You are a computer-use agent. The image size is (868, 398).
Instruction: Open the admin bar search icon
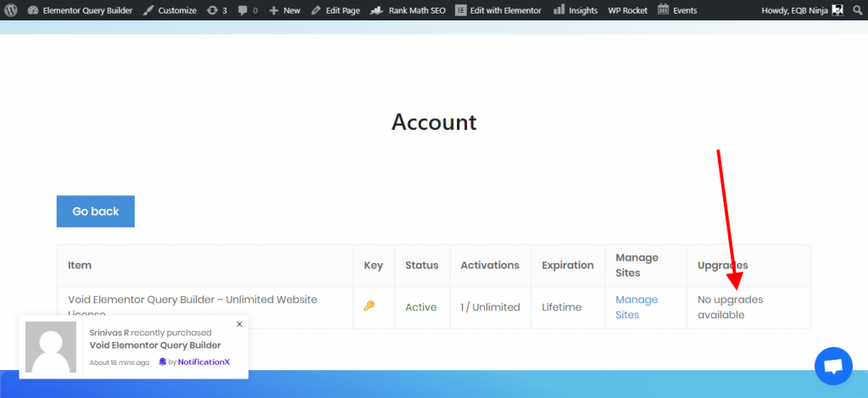click(x=858, y=10)
